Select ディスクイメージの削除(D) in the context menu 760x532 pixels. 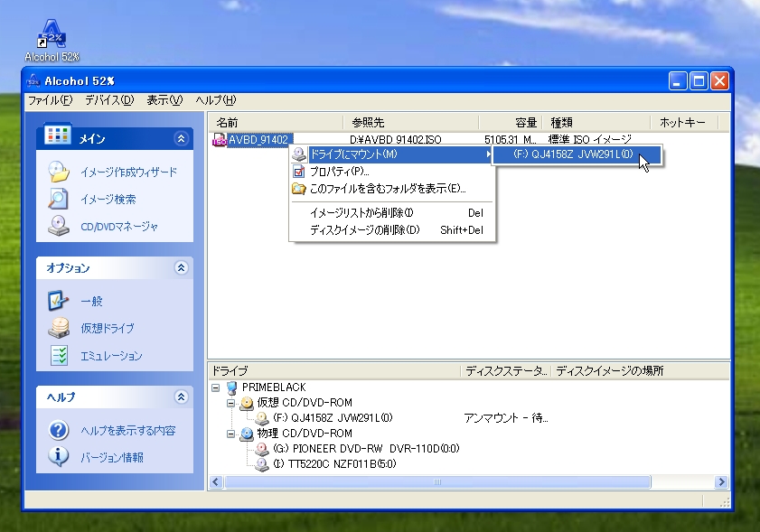[x=391, y=230]
